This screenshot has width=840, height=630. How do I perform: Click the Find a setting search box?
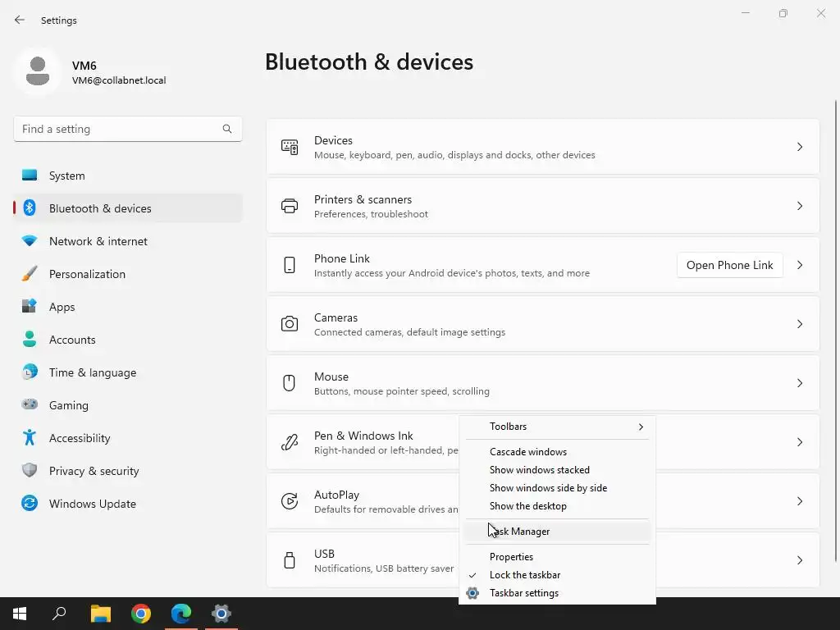127,129
